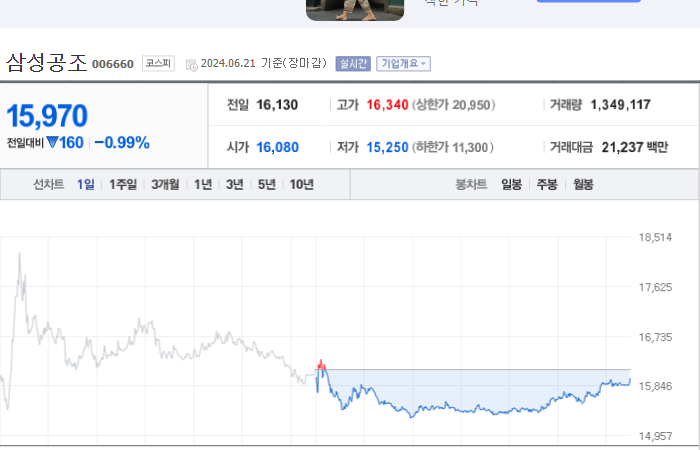Screen dimensions: 700x450
Task: View the 5년 line chart
Action: coord(267,184)
